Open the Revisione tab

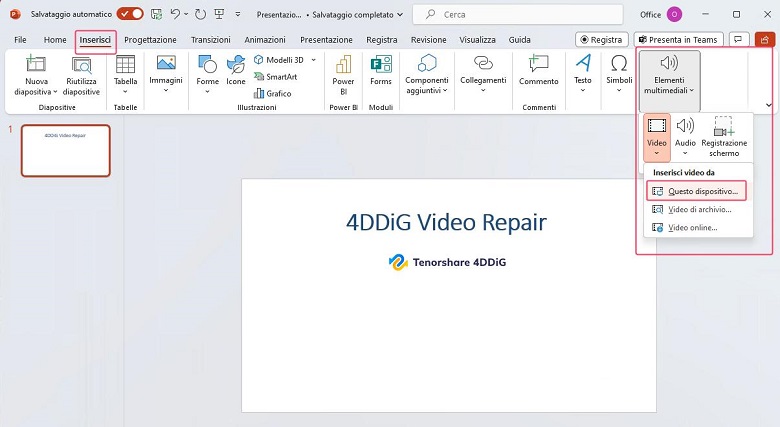(x=428, y=40)
